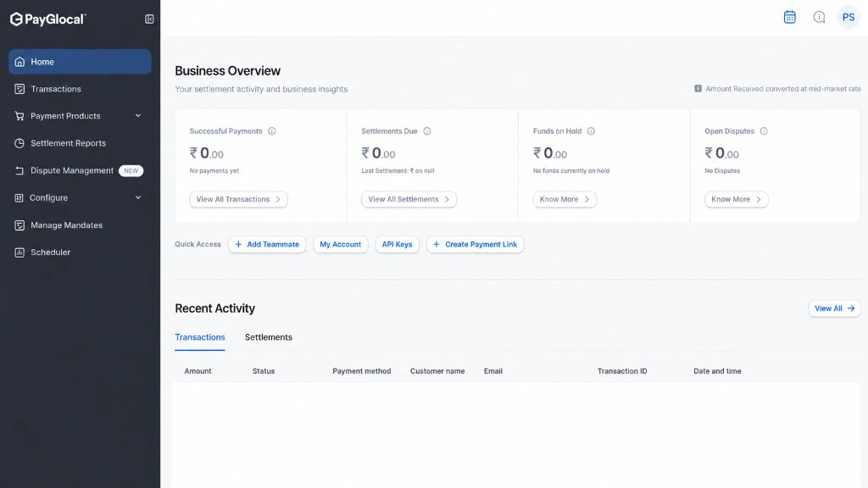Click the Settlement Reports pie icon
The height and width of the screenshot is (488, 868).
click(20, 143)
